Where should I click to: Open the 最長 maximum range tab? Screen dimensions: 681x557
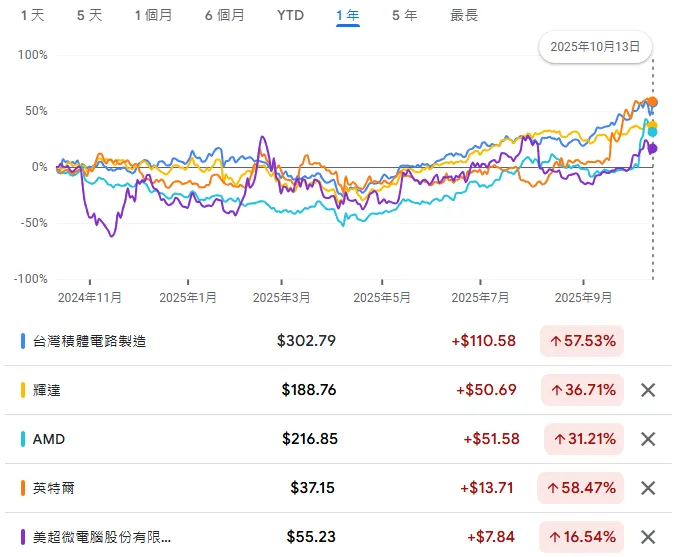point(464,15)
